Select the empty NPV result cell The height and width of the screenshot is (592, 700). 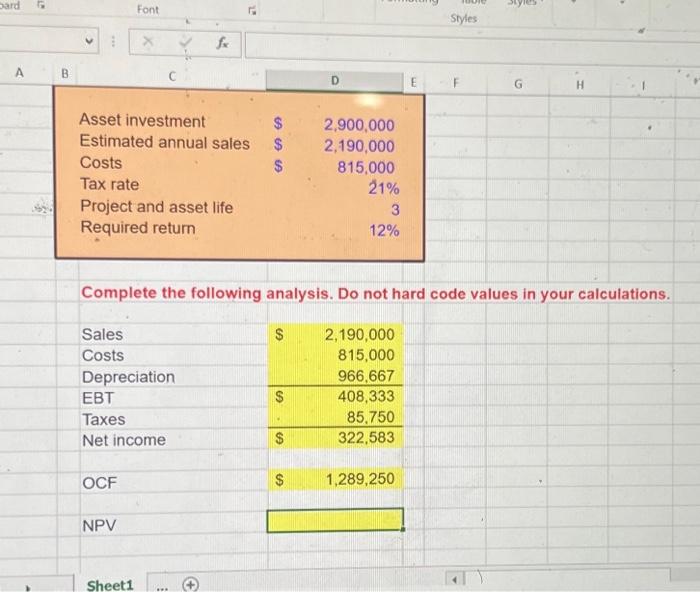pyautogui.click(x=335, y=520)
